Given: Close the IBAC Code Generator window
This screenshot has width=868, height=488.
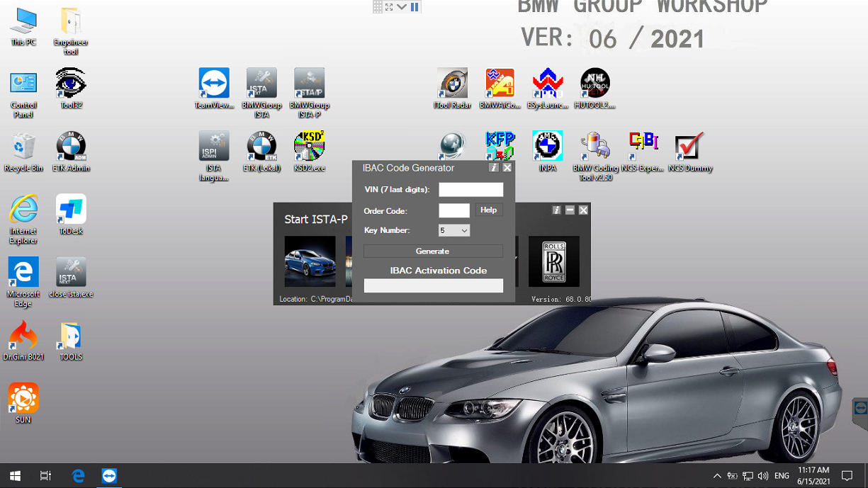Looking at the screenshot, I should coord(507,168).
